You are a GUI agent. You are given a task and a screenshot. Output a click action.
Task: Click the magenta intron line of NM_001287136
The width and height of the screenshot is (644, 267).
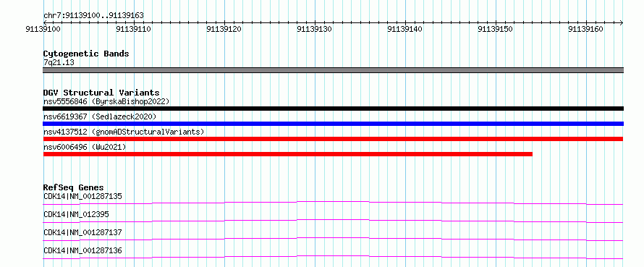pos(333,256)
